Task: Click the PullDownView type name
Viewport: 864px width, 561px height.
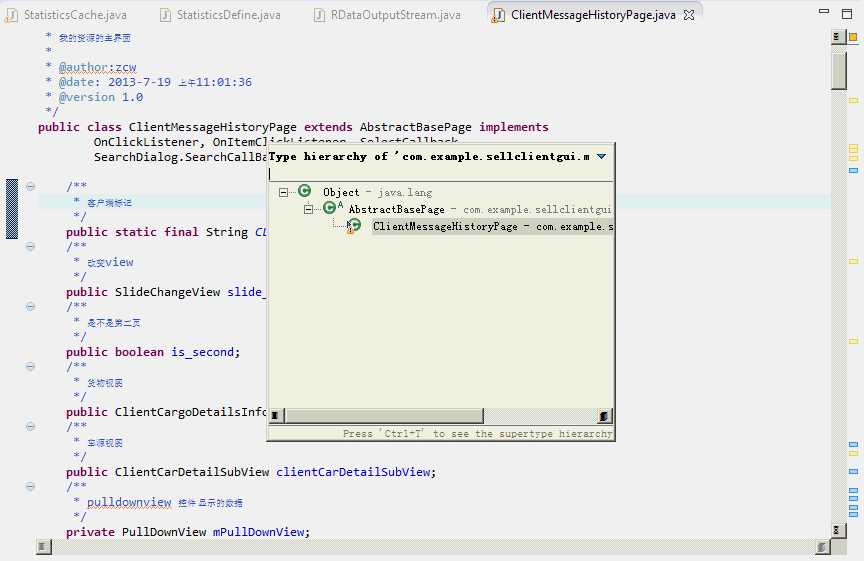Action: click(x=164, y=532)
